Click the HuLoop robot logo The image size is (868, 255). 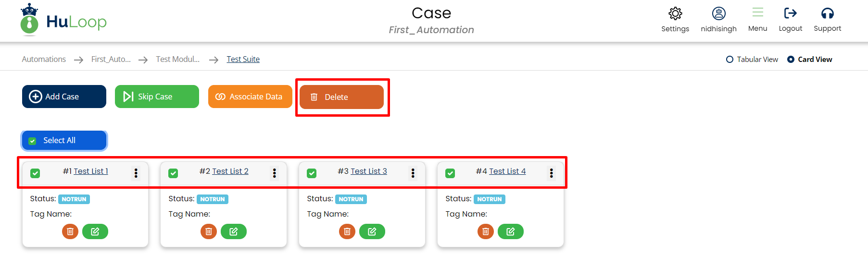coord(29,20)
